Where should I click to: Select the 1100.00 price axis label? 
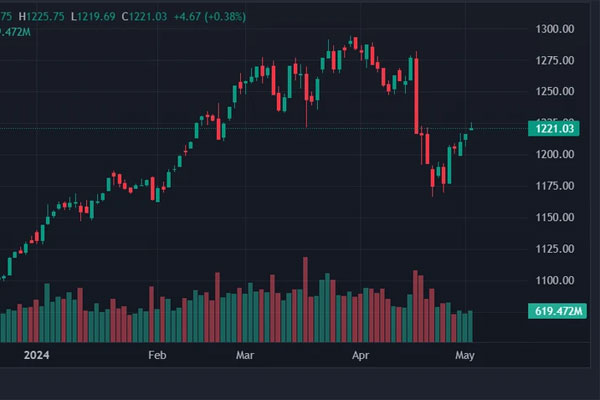[x=552, y=280]
